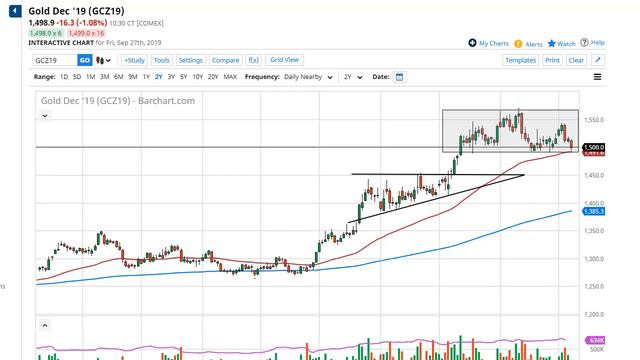Click the Watch link text

coord(566,44)
